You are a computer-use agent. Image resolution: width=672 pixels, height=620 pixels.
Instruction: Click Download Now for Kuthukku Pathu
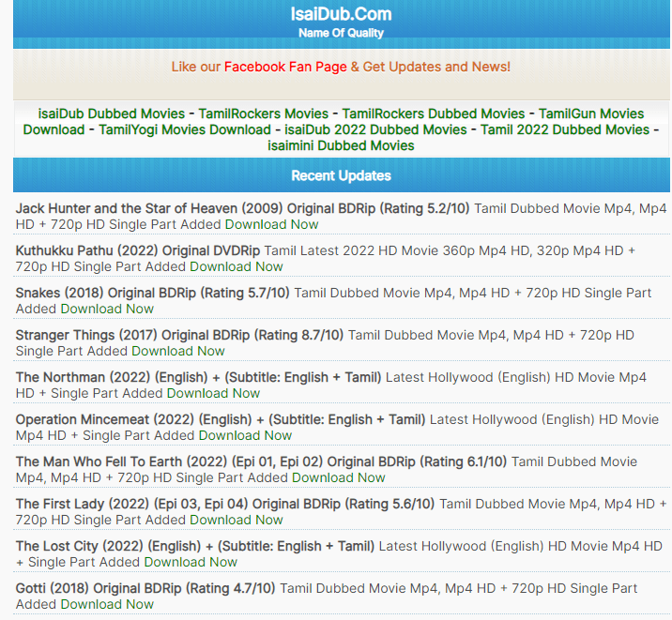[237, 266]
